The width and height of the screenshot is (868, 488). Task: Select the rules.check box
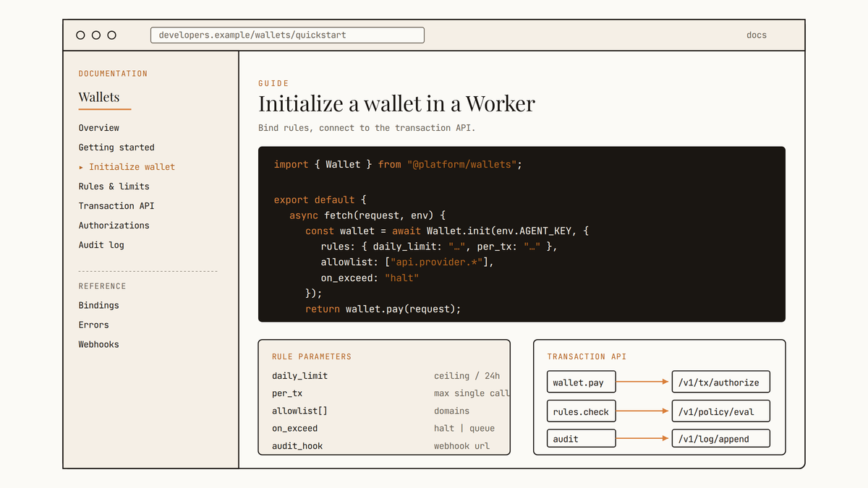(x=581, y=411)
